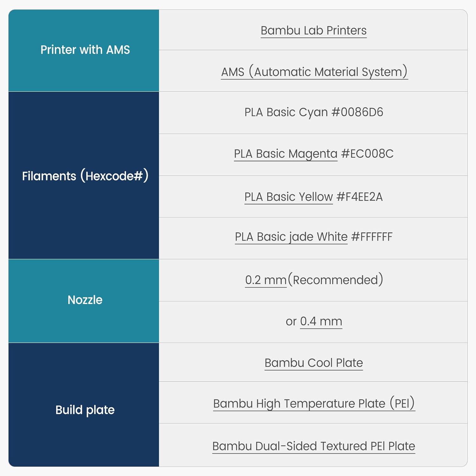Open the Bambu Lab Printers link

(x=314, y=30)
